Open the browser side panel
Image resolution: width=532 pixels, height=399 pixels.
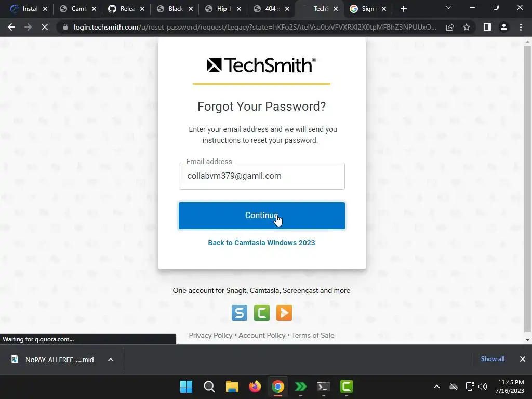click(x=487, y=27)
